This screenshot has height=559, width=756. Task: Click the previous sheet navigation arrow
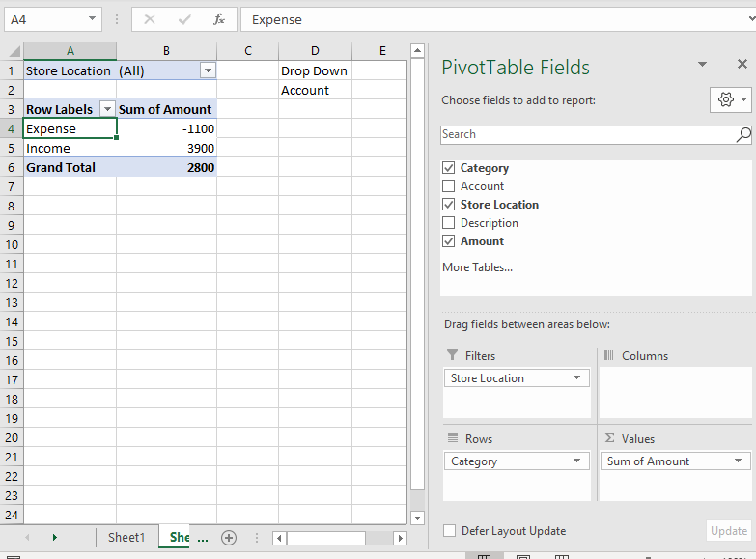27,538
